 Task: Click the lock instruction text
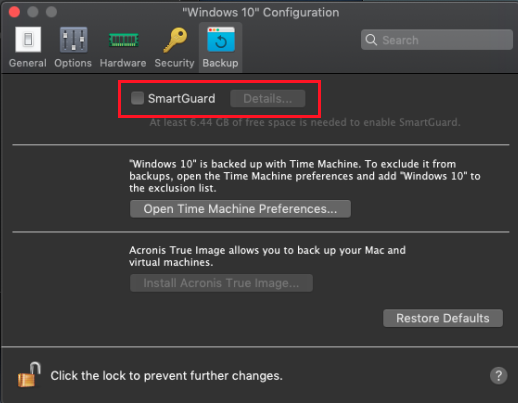pyautogui.click(x=166, y=376)
